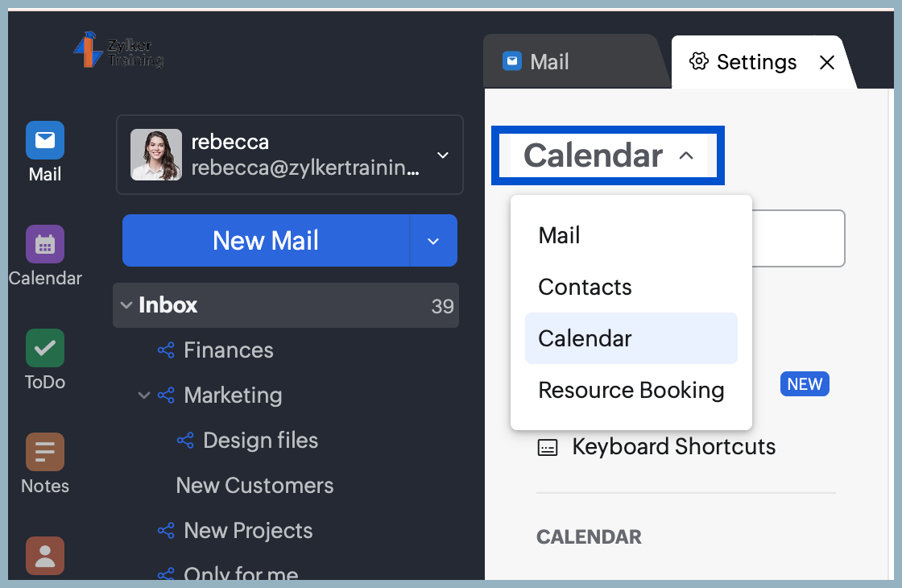Click the share icon beside Marketing
This screenshot has height=588, width=902.
point(166,395)
